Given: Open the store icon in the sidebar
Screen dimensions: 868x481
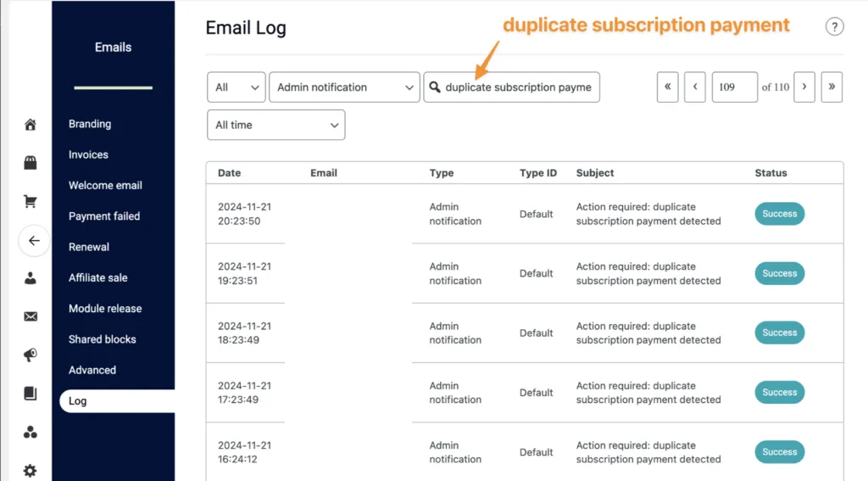Looking at the screenshot, I should pyautogui.click(x=31, y=164).
